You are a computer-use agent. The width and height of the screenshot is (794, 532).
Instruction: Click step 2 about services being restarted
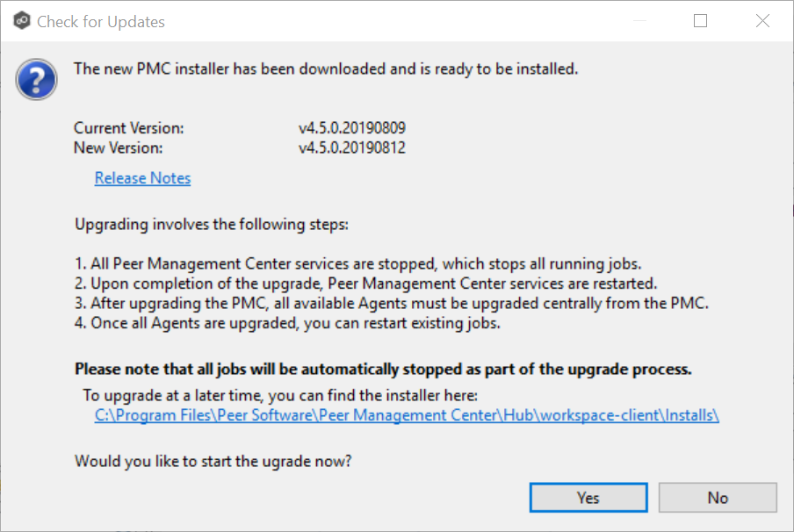tap(365, 284)
